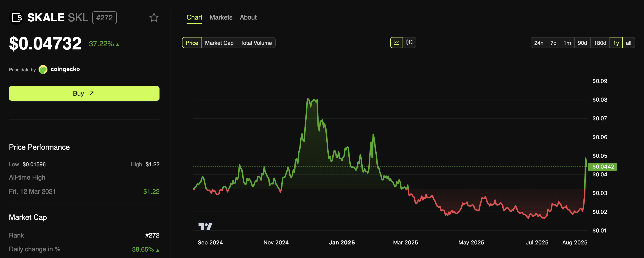
Task: Click the coingecko text link
Action: (65, 69)
